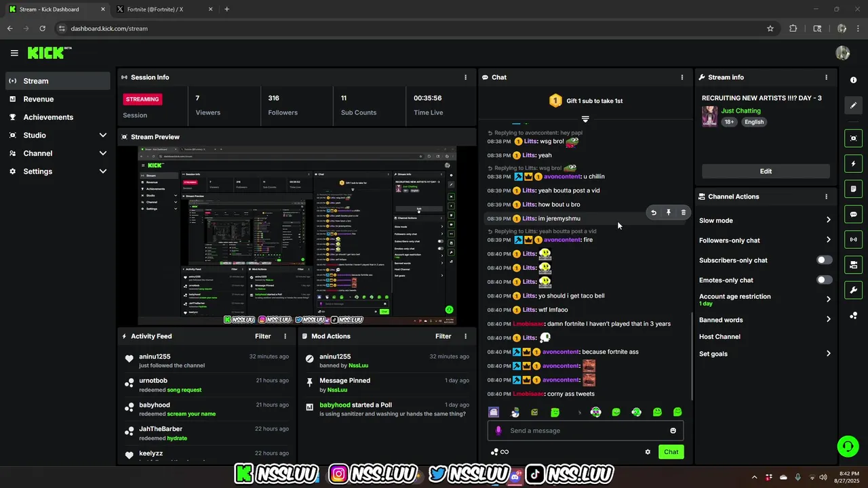The width and height of the screenshot is (868, 488).
Task: Click Just Chatting category link
Action: click(x=741, y=110)
